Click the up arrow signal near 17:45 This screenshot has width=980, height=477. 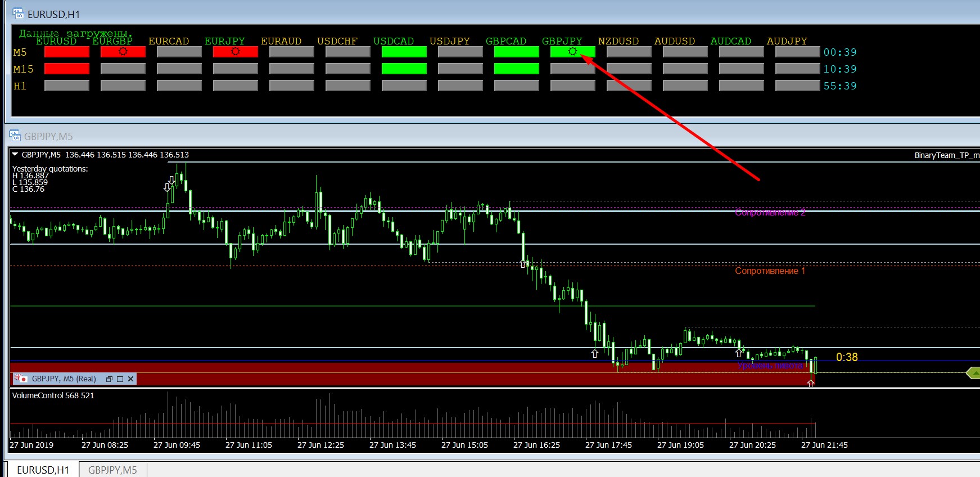(595, 353)
